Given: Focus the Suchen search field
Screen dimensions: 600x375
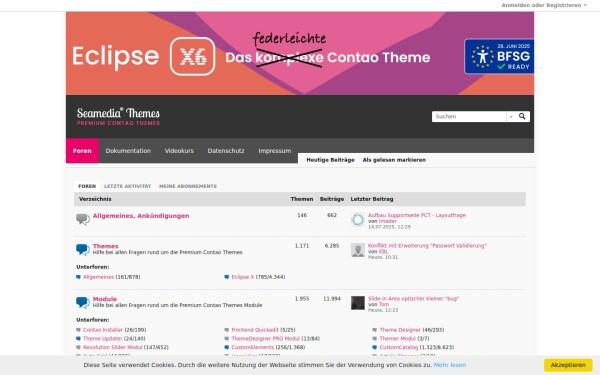Looking at the screenshot, I should 469,116.
